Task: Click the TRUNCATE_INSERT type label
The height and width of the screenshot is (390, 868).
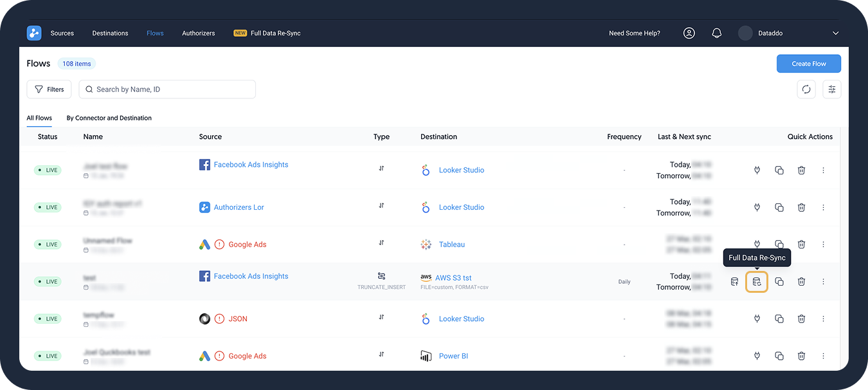Action: [381, 287]
